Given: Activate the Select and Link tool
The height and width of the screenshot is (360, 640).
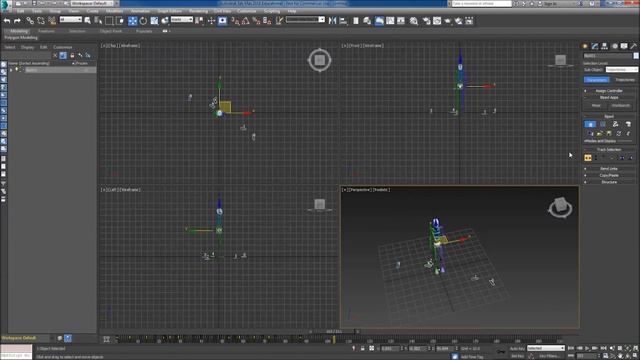Looking at the screenshot, I should (x=30, y=21).
